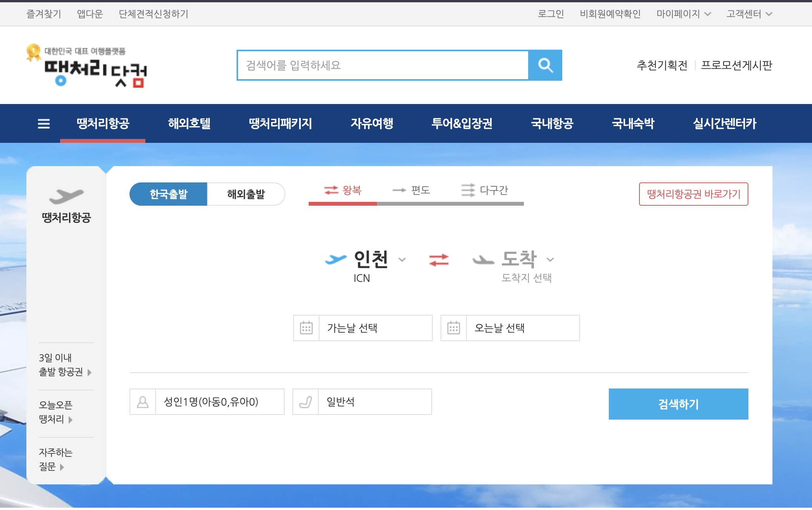Screen dimensions: 812x510
Task: Expand the 마이페이지 dropdown menu
Action: point(683,14)
